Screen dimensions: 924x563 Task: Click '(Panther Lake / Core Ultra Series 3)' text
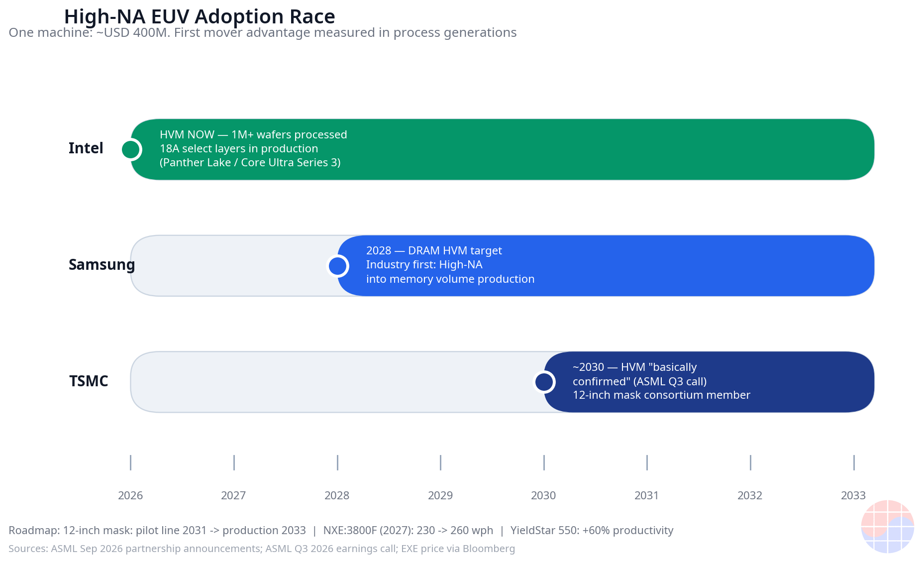(250, 163)
